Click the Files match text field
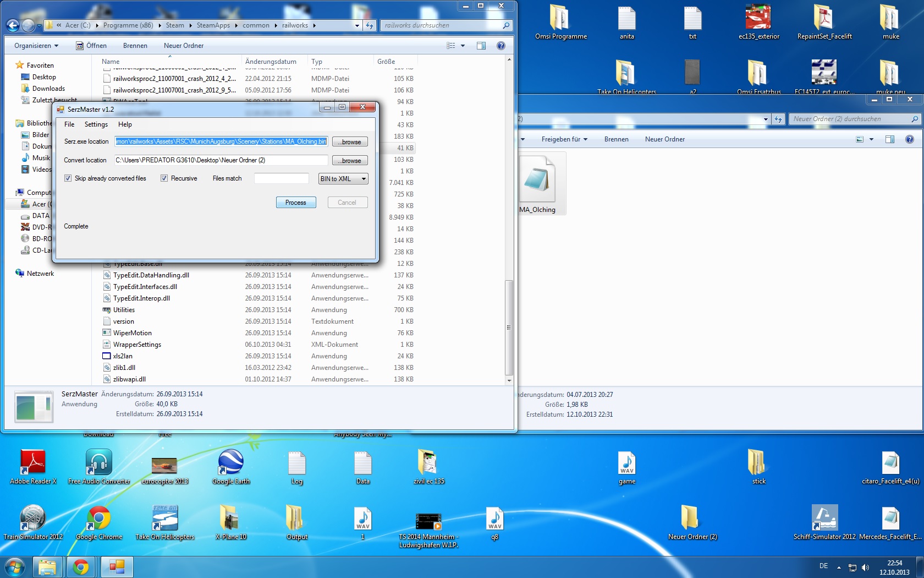The height and width of the screenshot is (578, 924). click(x=281, y=178)
